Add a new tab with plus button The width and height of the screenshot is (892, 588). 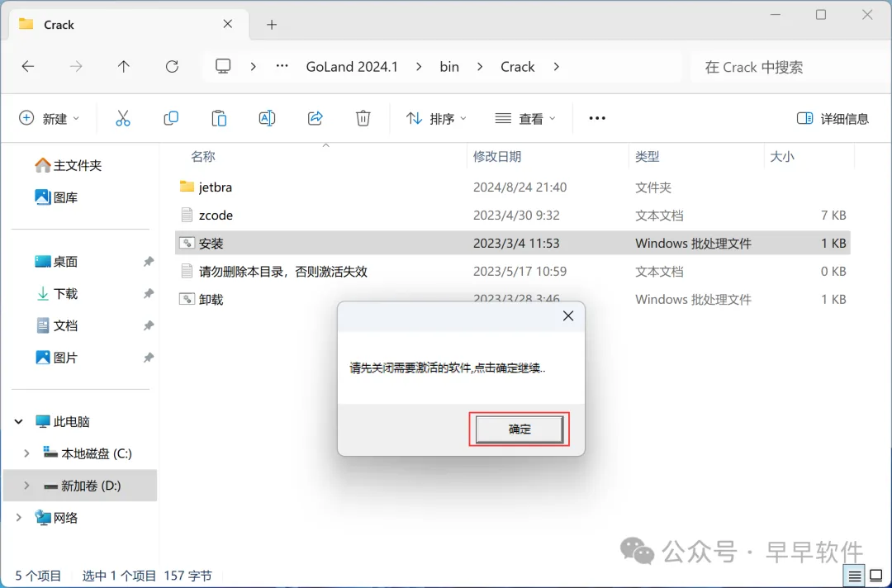[272, 25]
